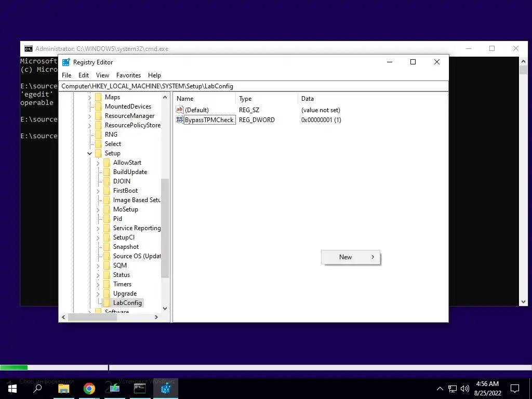Sort values by Name column header
The height and width of the screenshot is (399, 532).
point(205,99)
